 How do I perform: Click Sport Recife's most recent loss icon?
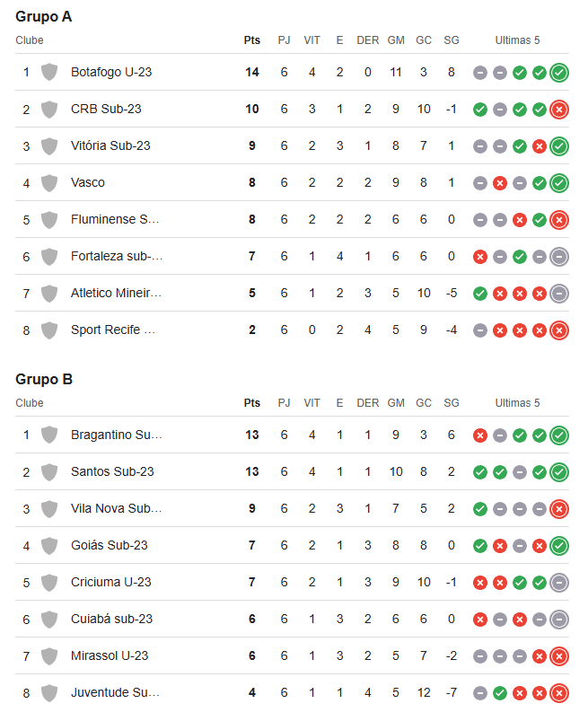point(559,330)
